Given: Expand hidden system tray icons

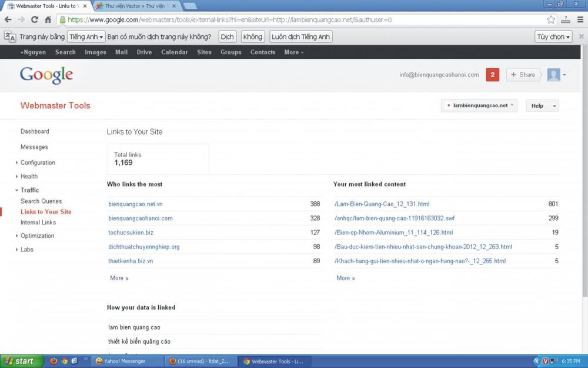Looking at the screenshot, I should click(x=536, y=362).
